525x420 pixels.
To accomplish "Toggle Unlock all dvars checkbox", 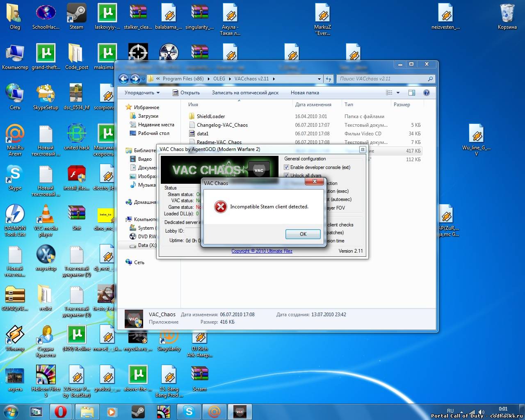I will coord(286,175).
